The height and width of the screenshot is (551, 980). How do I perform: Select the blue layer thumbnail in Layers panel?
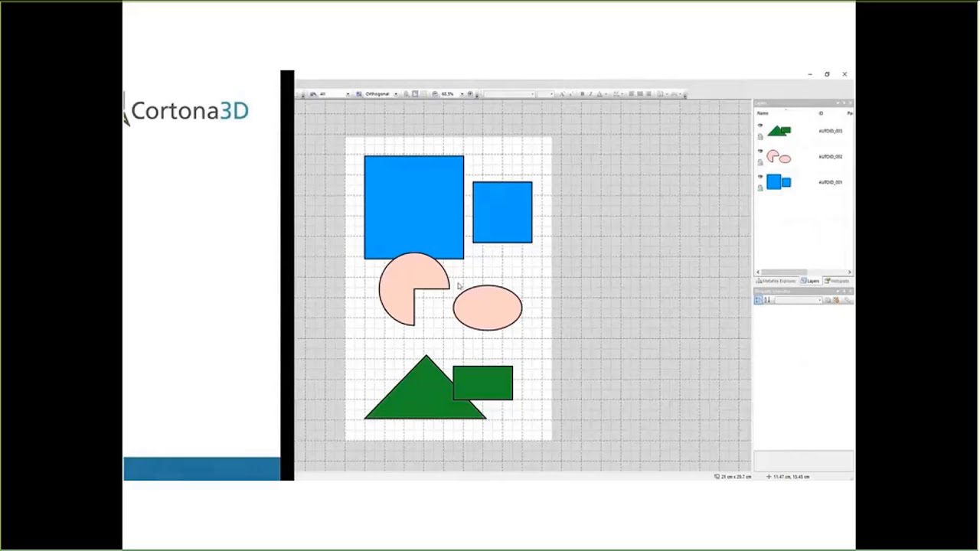(x=779, y=182)
